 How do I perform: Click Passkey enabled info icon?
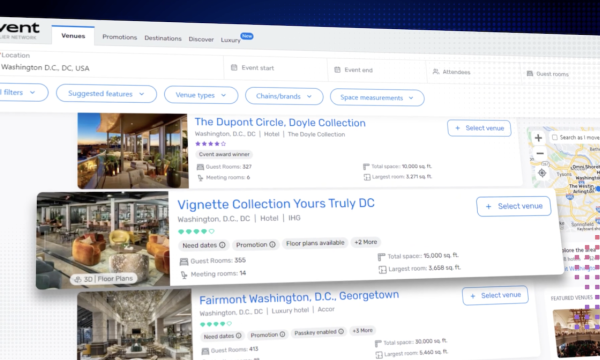[341, 332]
